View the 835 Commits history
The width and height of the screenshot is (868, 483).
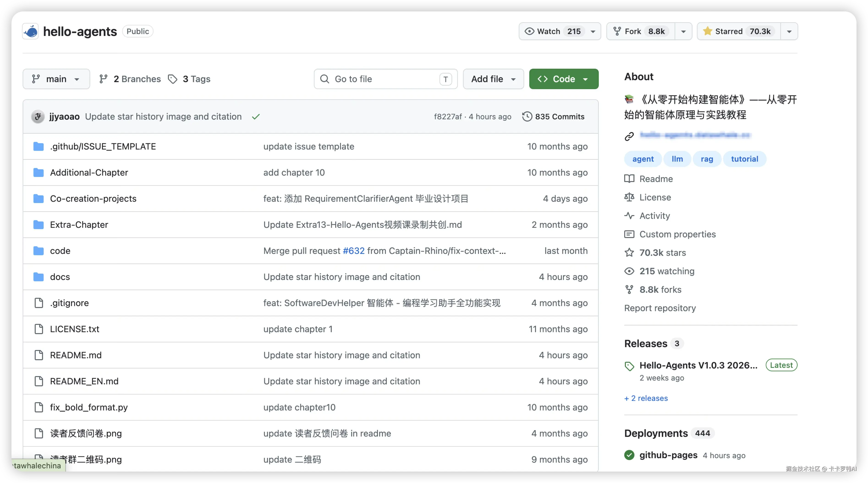tap(553, 117)
